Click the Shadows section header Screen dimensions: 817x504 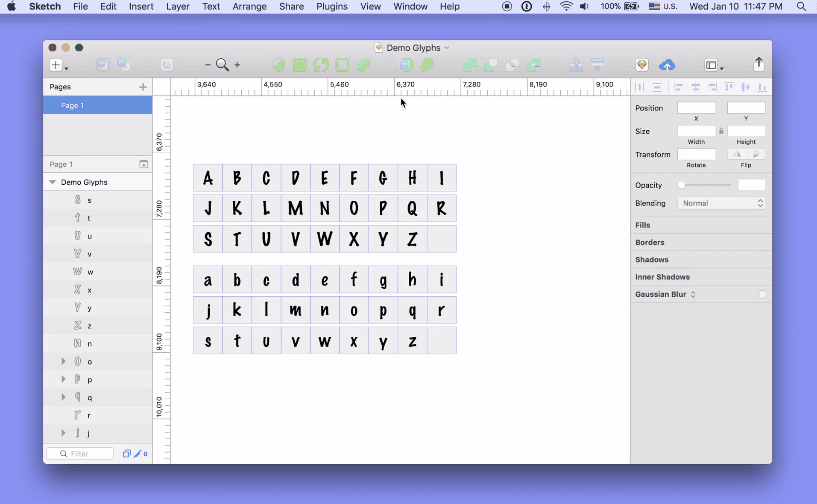tap(651, 260)
